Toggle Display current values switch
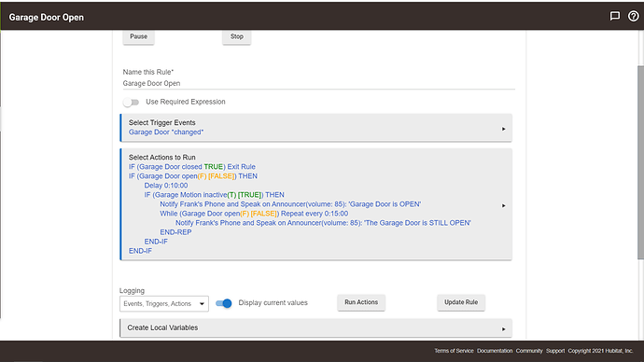This screenshot has width=644, height=362. pos(224,303)
